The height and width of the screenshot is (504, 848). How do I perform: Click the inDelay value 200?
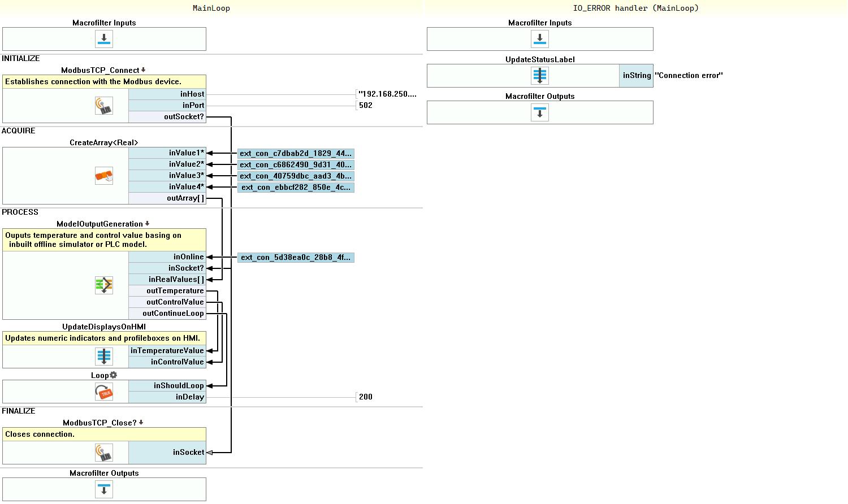pos(366,397)
